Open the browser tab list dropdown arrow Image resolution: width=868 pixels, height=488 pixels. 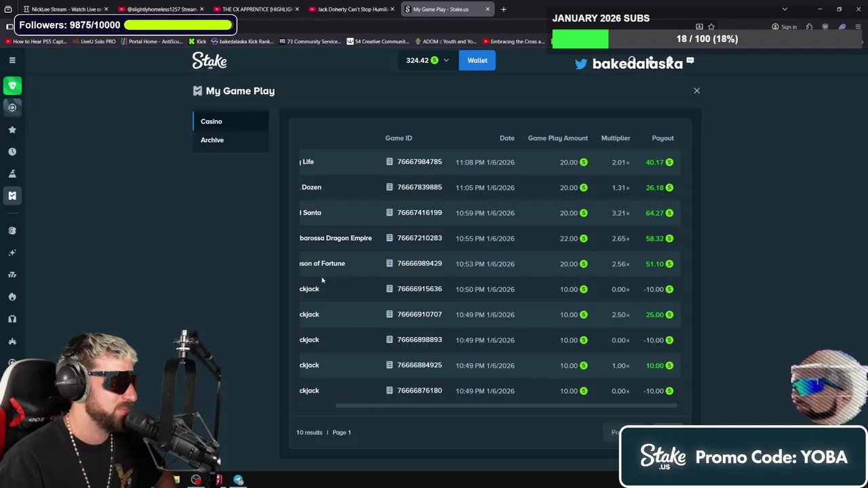[x=785, y=9]
